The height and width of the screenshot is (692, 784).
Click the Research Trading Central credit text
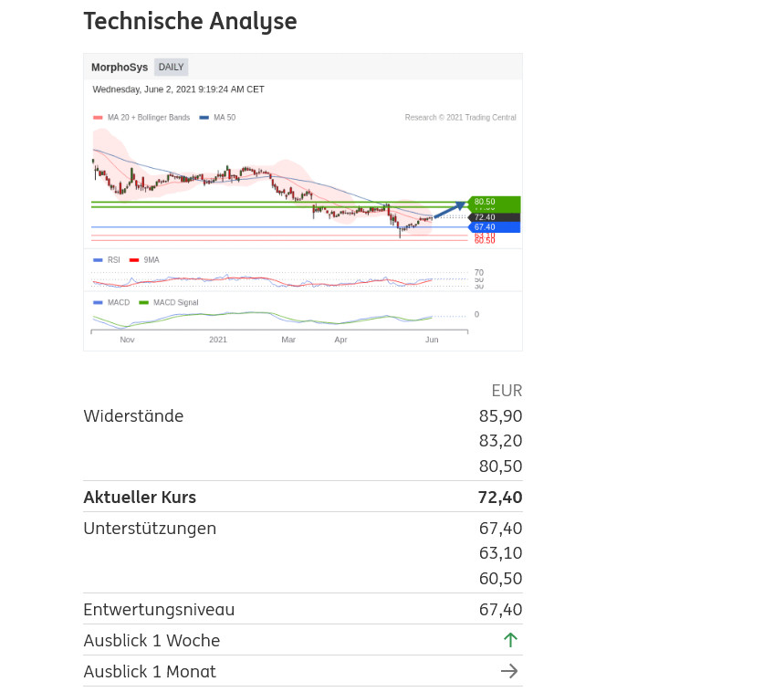pos(460,118)
